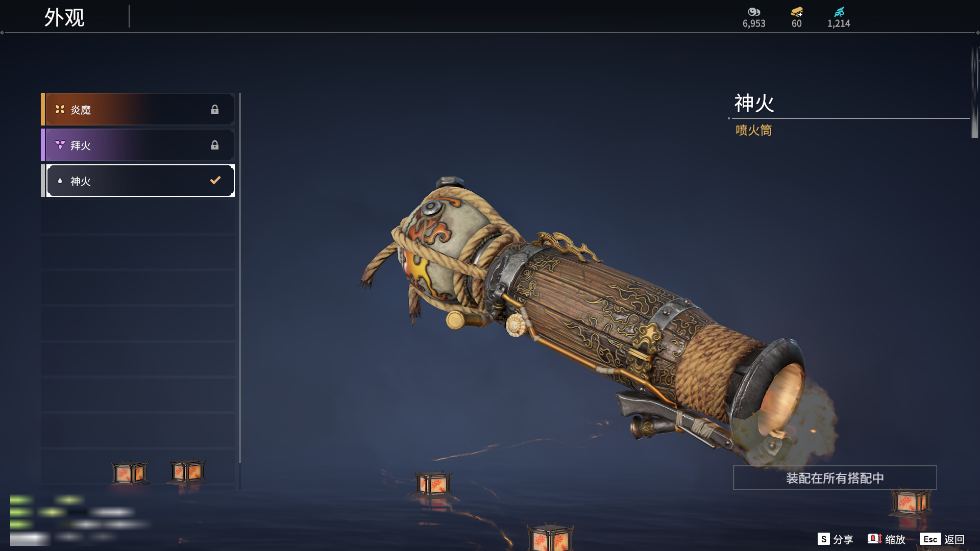Select the 炎魔 legendary skin entry
980x551 pixels.
click(138, 109)
